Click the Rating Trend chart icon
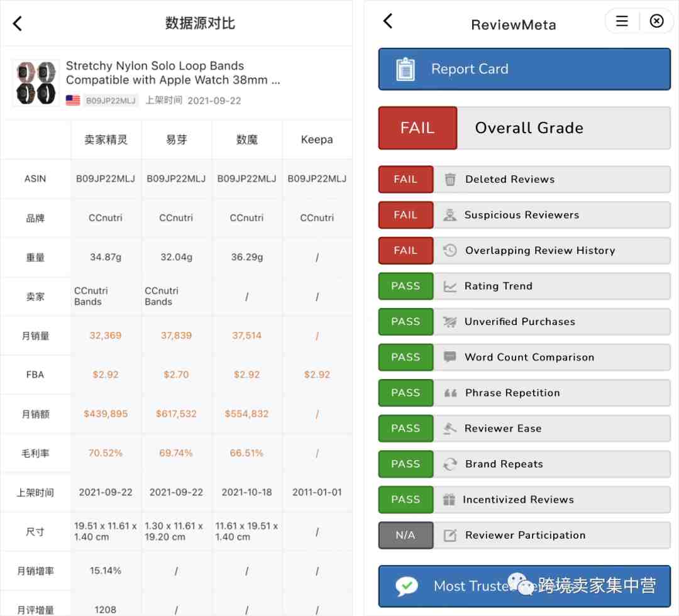 (x=450, y=286)
